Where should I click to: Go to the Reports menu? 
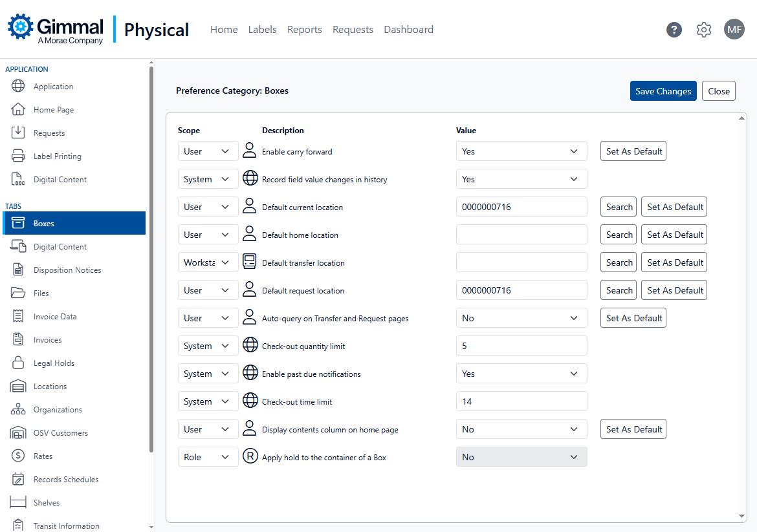tap(304, 30)
